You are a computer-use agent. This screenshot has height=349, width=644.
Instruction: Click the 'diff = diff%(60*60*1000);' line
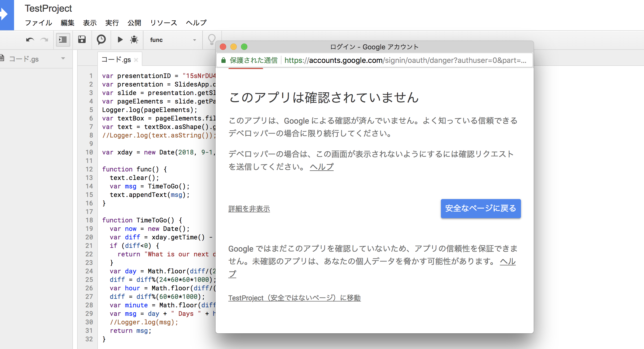(x=157, y=297)
